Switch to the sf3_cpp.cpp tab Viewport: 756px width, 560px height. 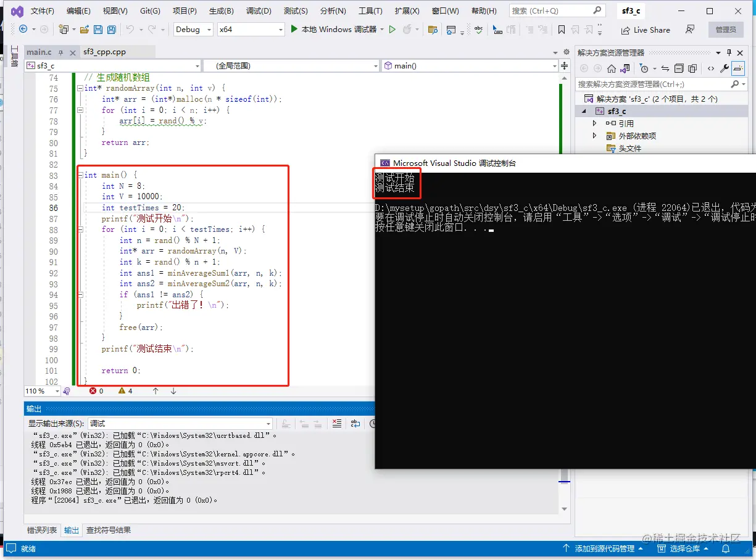pyautogui.click(x=105, y=52)
